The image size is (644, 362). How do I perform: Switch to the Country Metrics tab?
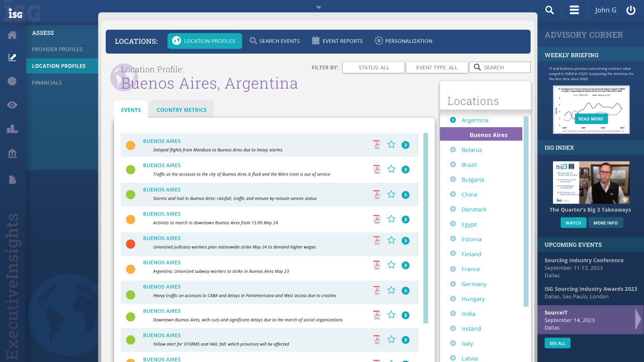(x=182, y=110)
